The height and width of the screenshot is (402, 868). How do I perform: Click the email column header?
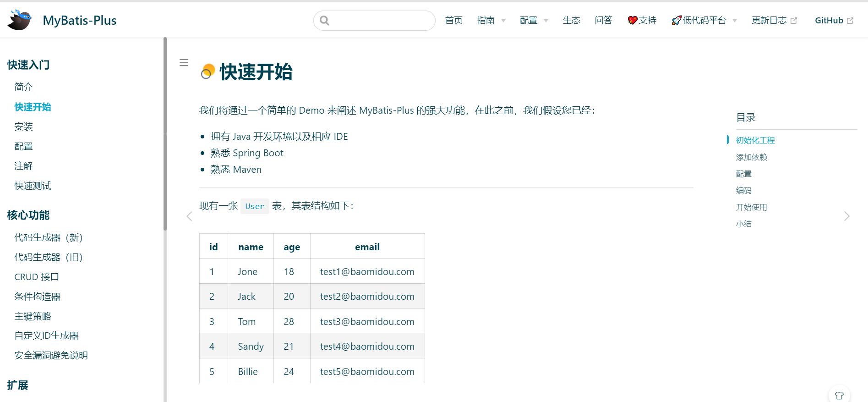(x=367, y=247)
